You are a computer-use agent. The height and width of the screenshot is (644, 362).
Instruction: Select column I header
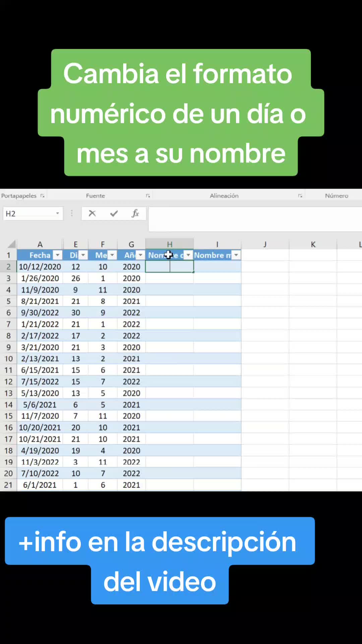(217, 244)
